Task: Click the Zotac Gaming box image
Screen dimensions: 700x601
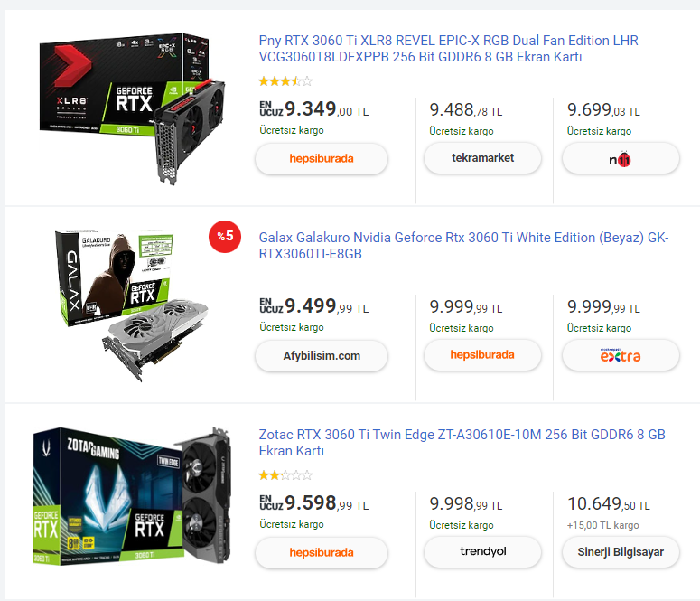Action: click(132, 496)
